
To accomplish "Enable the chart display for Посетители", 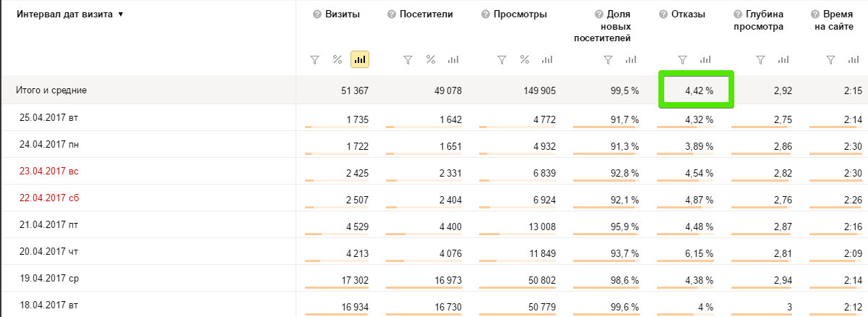I will coord(453,59).
